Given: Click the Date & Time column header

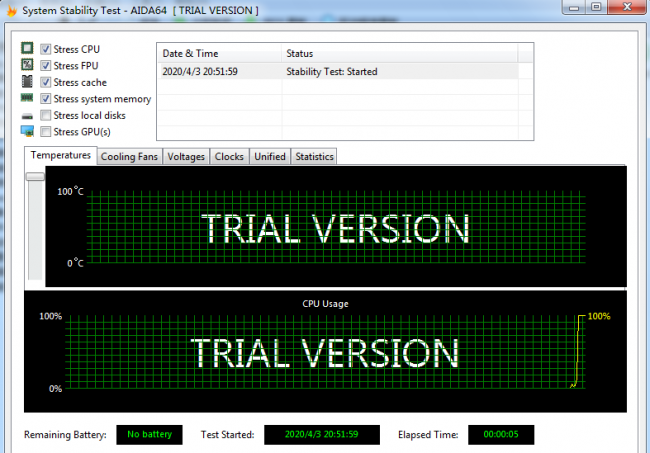Looking at the screenshot, I should (x=219, y=53).
